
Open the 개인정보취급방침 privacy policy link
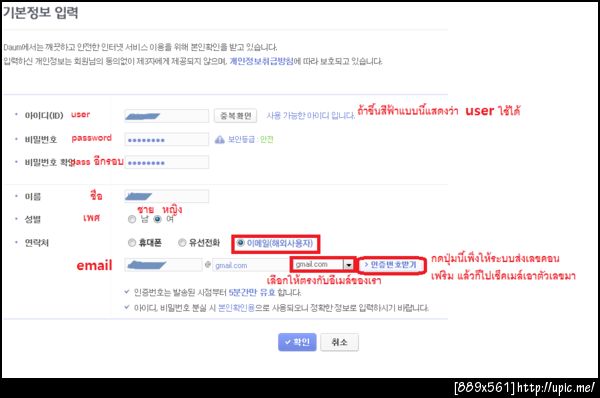point(261,61)
